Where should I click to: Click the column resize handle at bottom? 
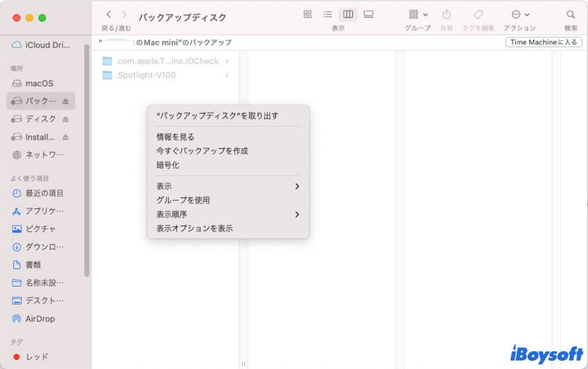[244, 364]
